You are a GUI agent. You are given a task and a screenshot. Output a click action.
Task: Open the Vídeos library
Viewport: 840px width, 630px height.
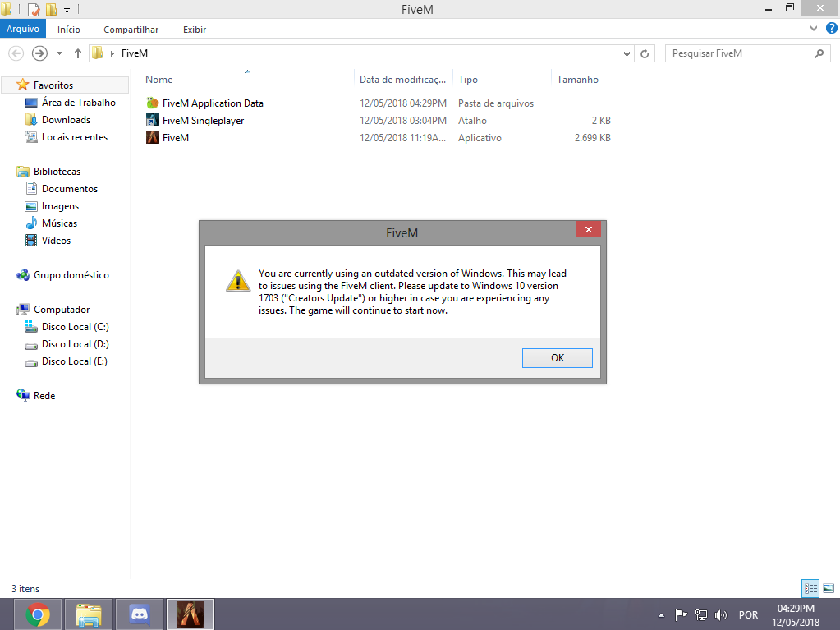[56, 241]
